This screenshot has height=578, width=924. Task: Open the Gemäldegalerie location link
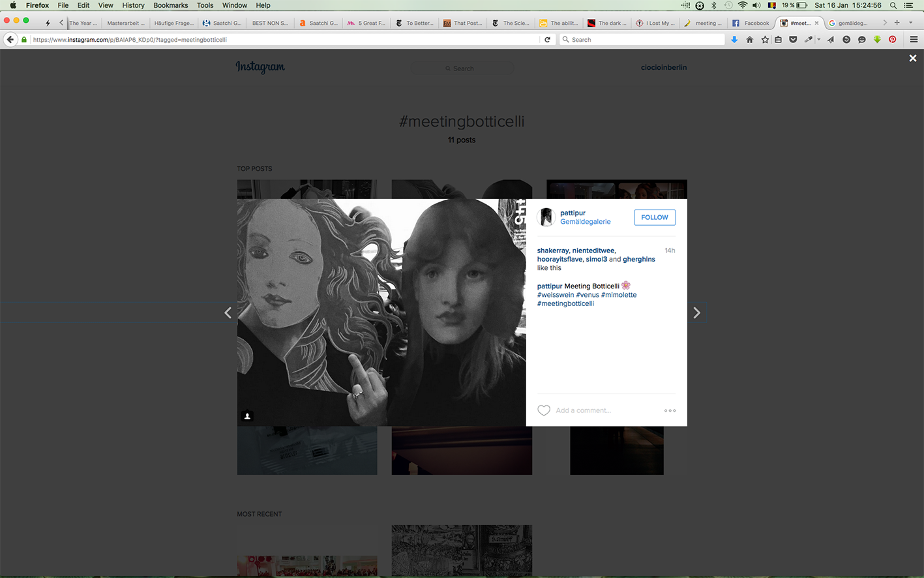coord(586,222)
